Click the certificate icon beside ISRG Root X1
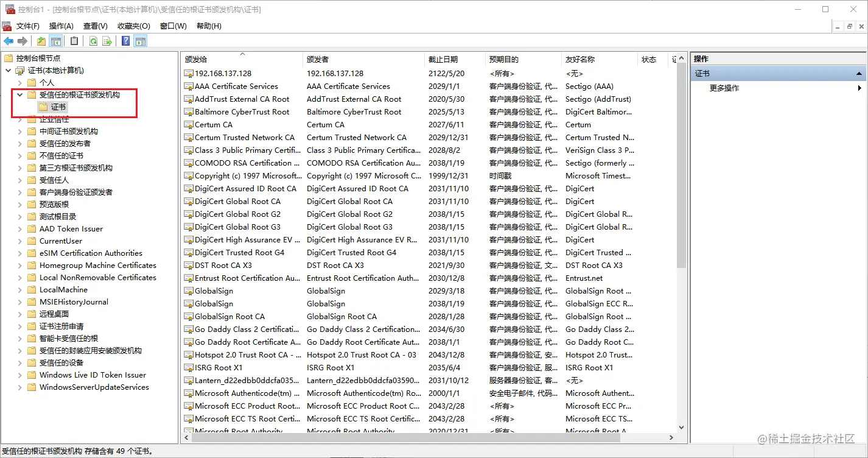Screen dimensions: 868x458 coord(189,368)
